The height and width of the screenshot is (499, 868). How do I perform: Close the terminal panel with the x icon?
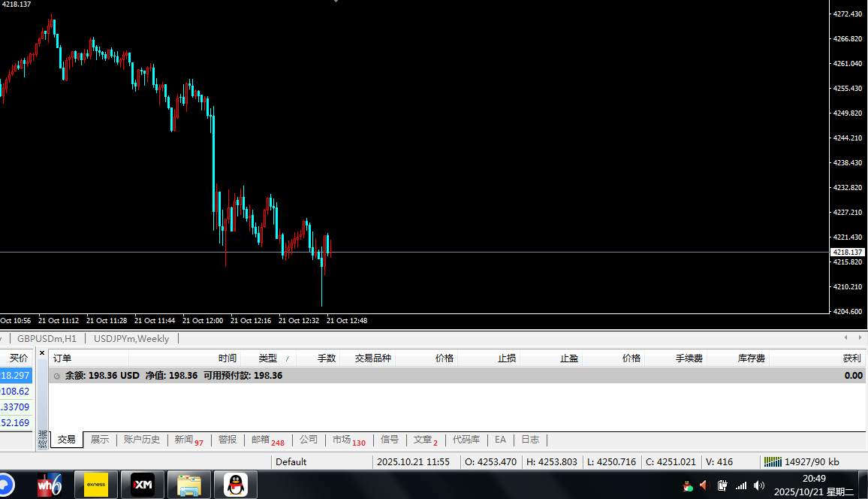tap(42, 352)
